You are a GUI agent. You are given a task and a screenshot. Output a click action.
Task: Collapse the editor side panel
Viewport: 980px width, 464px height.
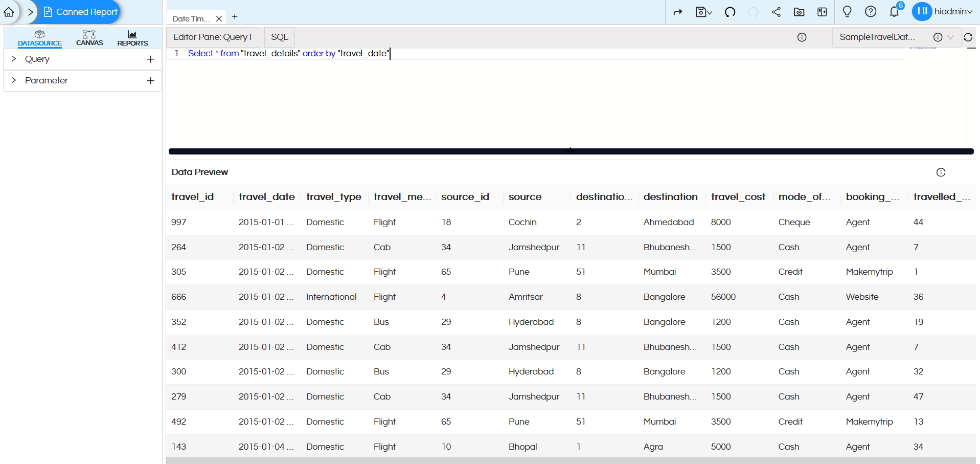[x=822, y=11]
